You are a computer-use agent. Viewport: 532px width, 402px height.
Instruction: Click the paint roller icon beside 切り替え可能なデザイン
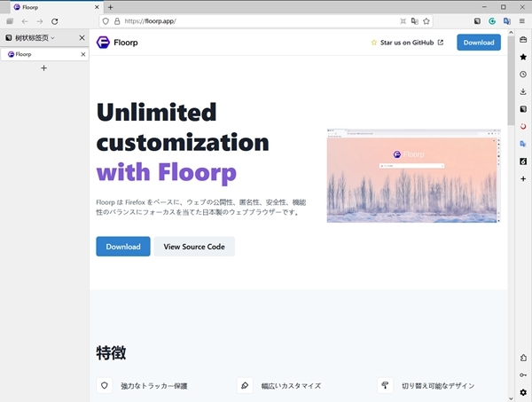click(x=385, y=385)
